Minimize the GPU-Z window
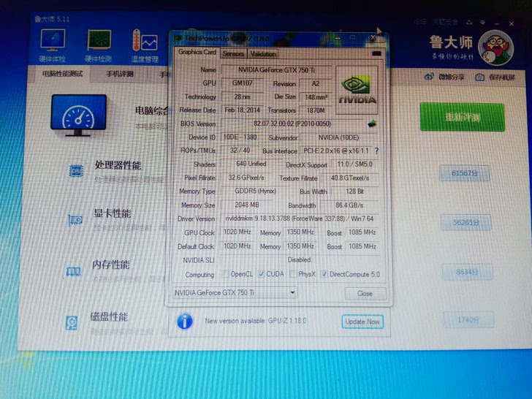Image resolution: width=532 pixels, height=399 pixels. point(337,38)
